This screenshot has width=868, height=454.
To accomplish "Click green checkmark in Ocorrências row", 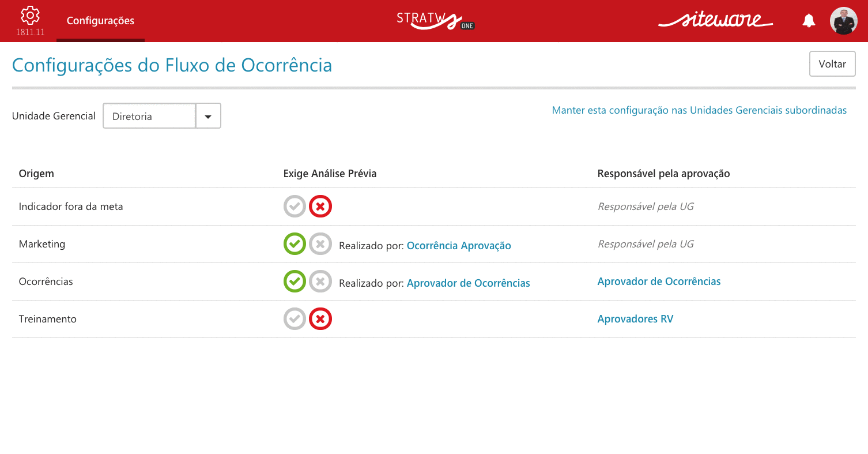I will click(x=295, y=282).
